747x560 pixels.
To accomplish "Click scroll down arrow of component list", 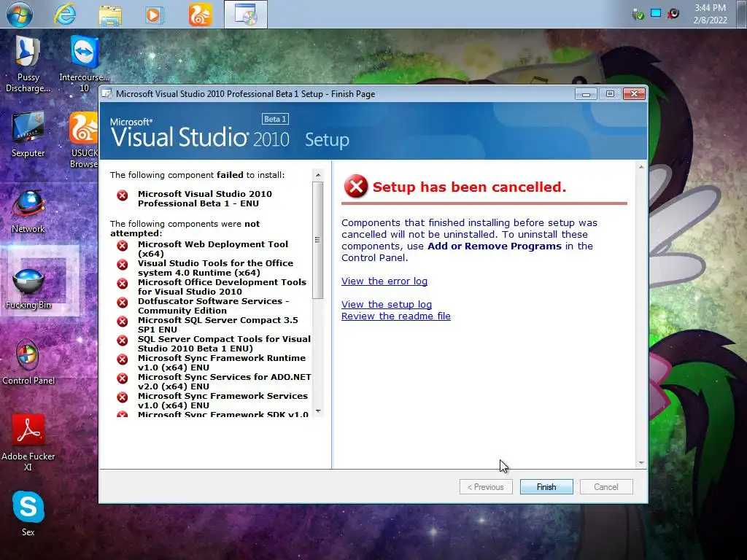I will pyautogui.click(x=318, y=411).
